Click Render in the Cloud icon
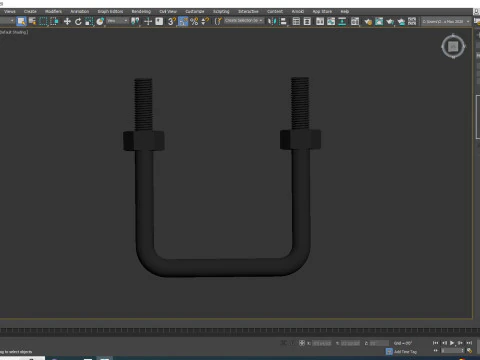480x360 pixels. coord(401,21)
